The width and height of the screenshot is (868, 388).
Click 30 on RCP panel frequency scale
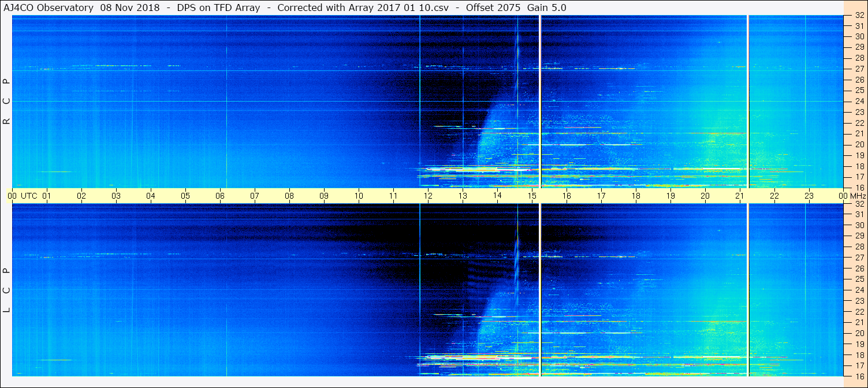[859, 36]
